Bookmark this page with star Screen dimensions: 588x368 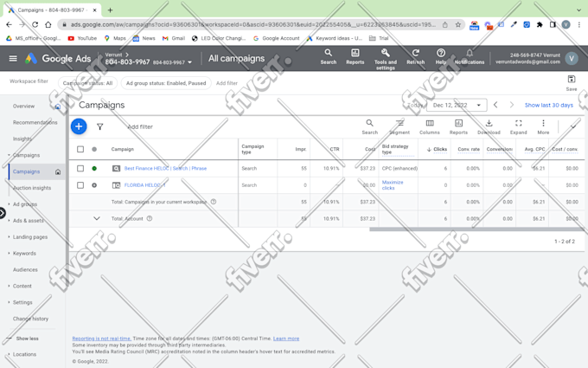pos(458,25)
